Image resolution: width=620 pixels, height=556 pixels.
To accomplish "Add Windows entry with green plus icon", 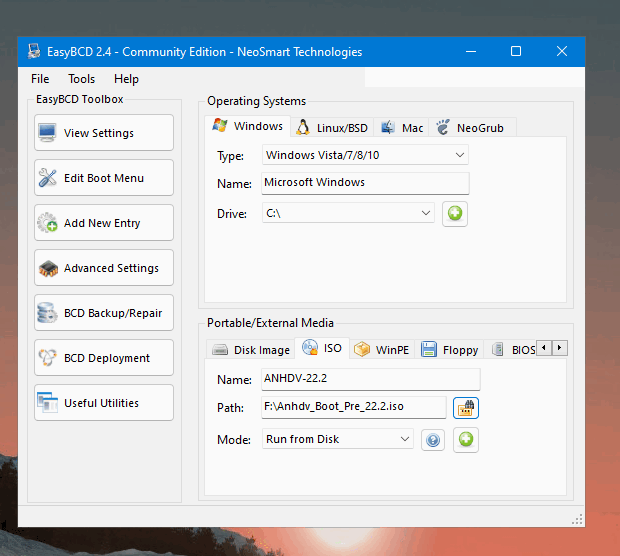I will (455, 214).
